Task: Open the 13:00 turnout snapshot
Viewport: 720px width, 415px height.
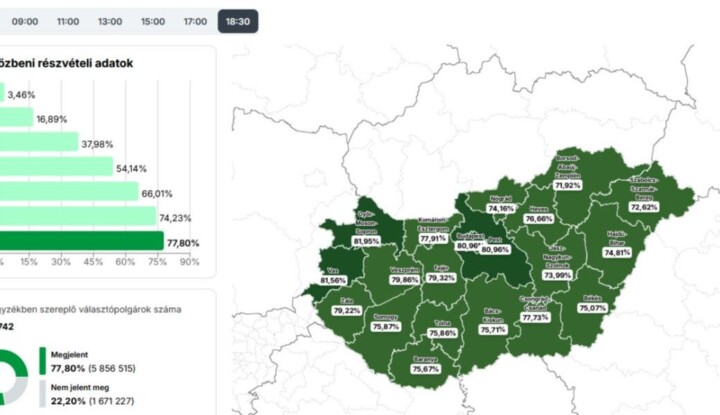Action: (110, 21)
